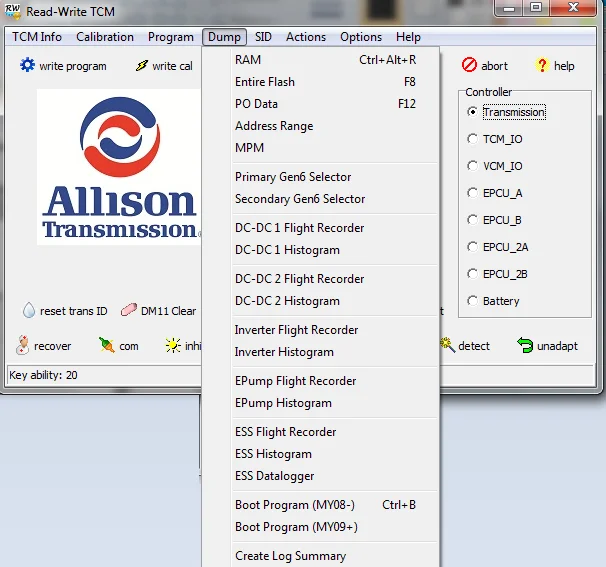Select the EPCU_A controller option

coord(472,193)
